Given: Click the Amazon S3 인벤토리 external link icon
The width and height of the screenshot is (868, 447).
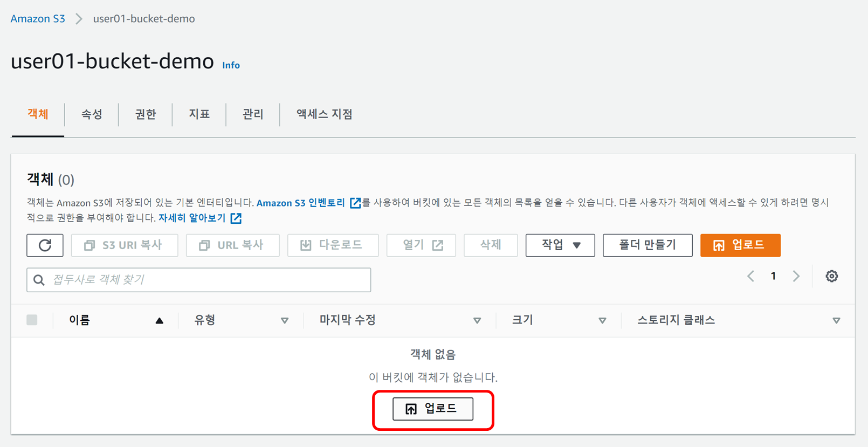Looking at the screenshot, I should [355, 203].
